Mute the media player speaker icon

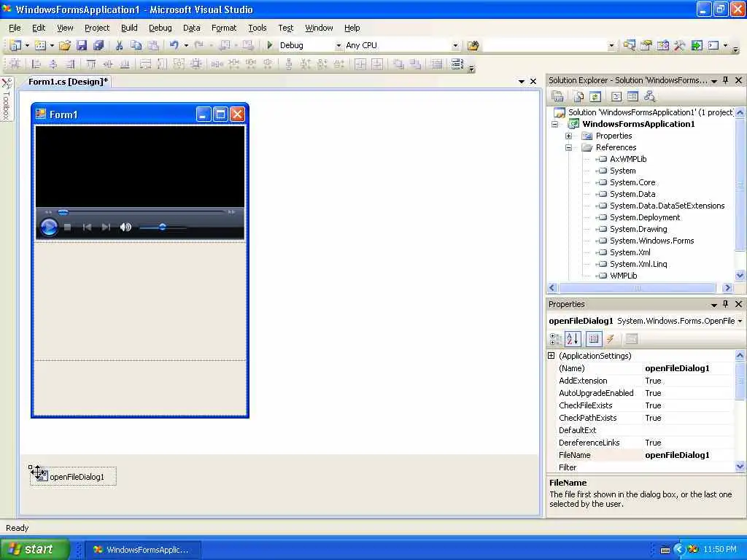125,227
